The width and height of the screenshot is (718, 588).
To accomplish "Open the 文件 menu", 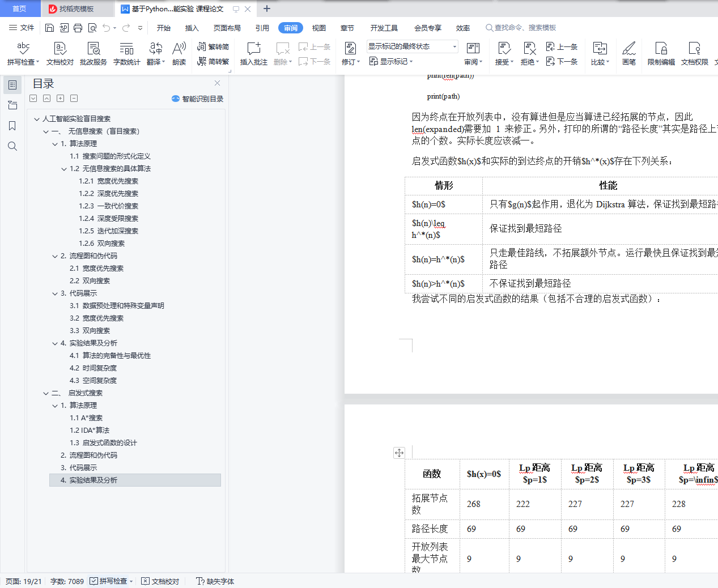I will [x=22, y=28].
